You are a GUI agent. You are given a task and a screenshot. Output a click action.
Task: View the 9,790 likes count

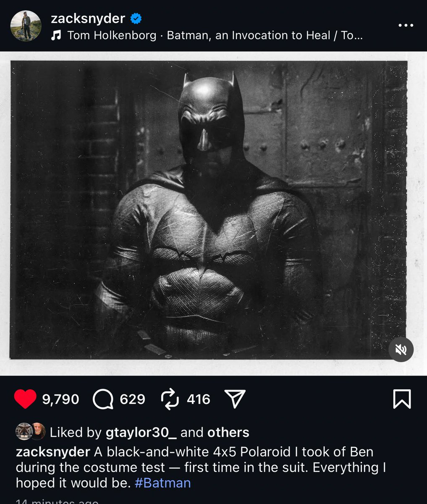coord(61,399)
